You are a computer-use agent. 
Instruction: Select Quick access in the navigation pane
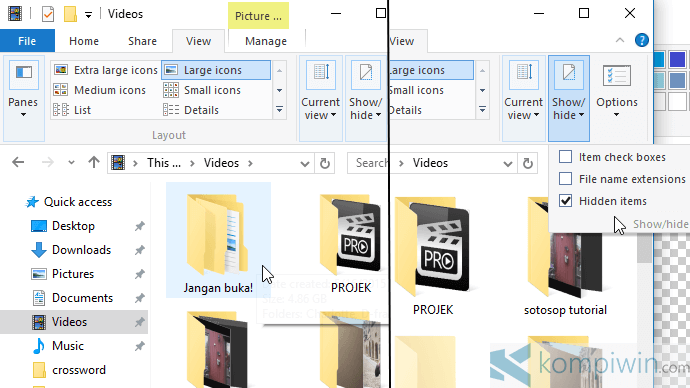point(69,202)
